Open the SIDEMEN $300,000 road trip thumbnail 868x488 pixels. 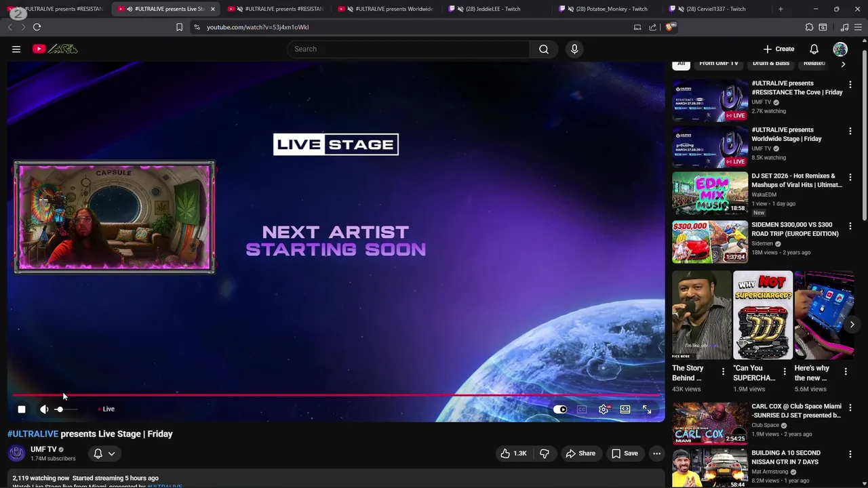(x=710, y=241)
